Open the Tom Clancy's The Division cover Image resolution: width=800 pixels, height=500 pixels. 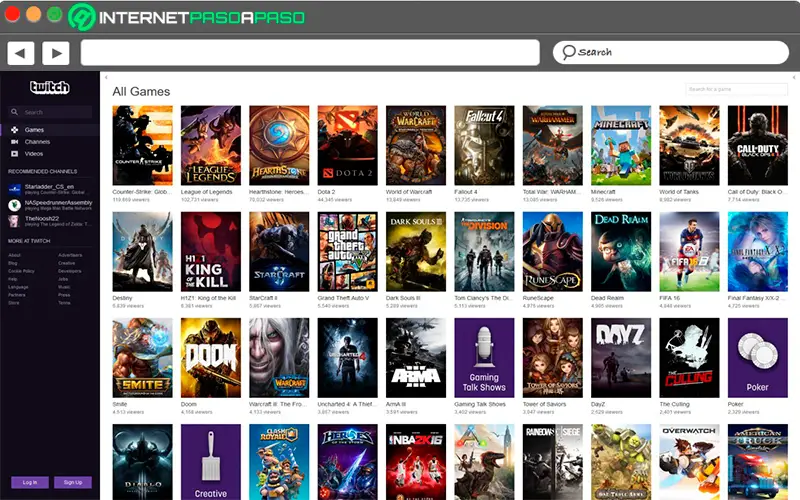tap(484, 252)
